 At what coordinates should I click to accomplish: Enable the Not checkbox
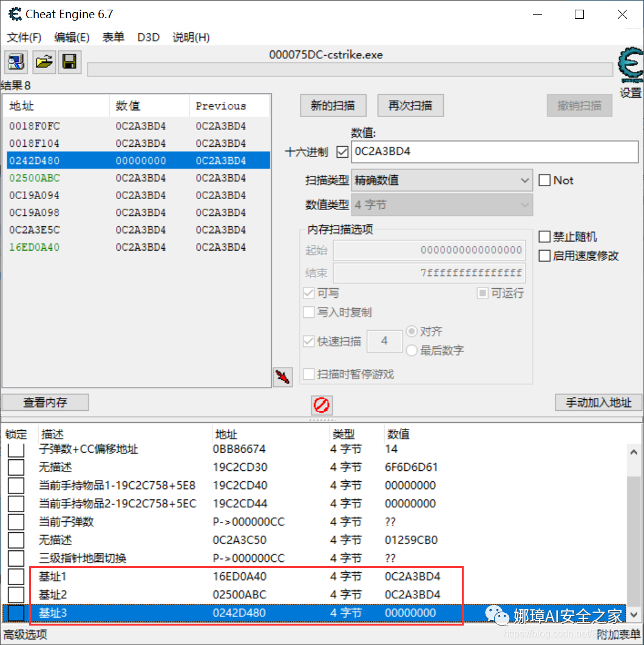tap(544, 180)
